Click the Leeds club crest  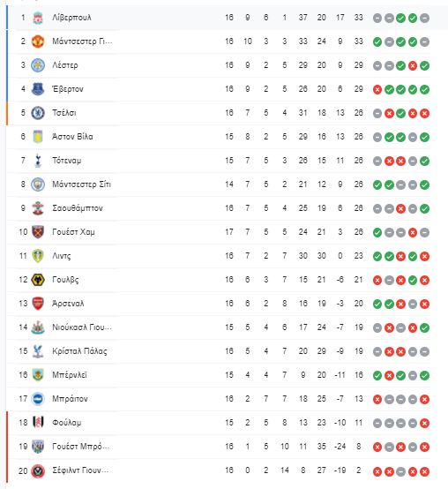(x=38, y=256)
